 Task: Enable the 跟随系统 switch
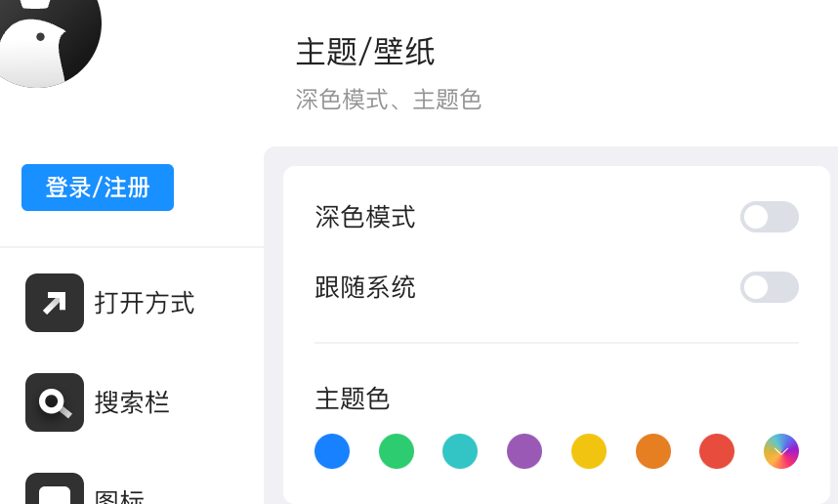point(769,287)
